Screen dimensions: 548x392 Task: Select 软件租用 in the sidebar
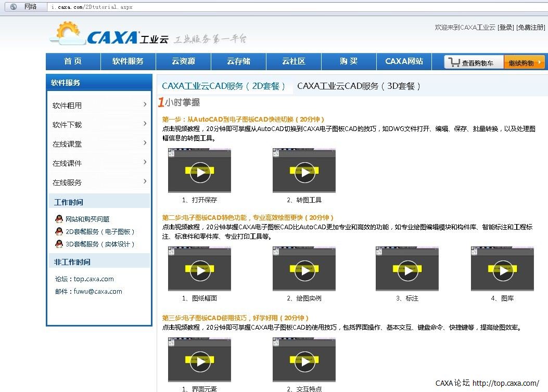pyautogui.click(x=67, y=106)
